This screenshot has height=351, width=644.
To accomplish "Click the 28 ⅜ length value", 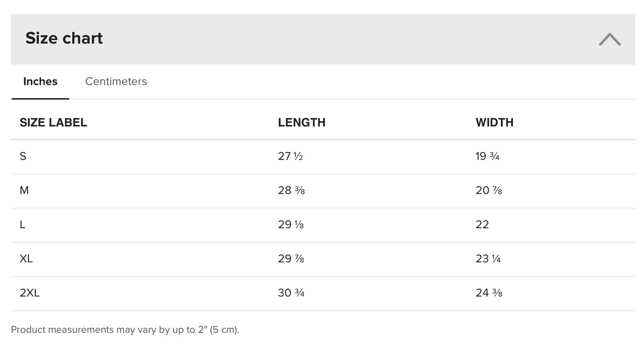I will point(291,191).
